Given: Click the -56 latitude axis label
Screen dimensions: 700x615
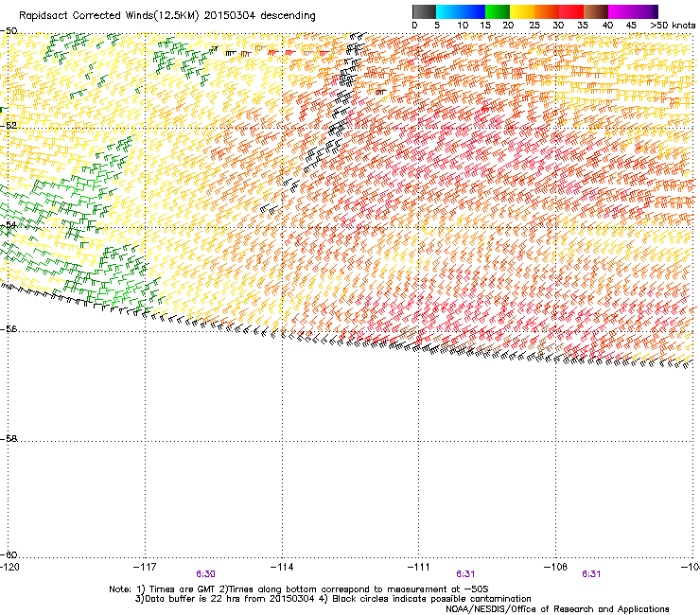Looking at the screenshot, I should (9, 328).
